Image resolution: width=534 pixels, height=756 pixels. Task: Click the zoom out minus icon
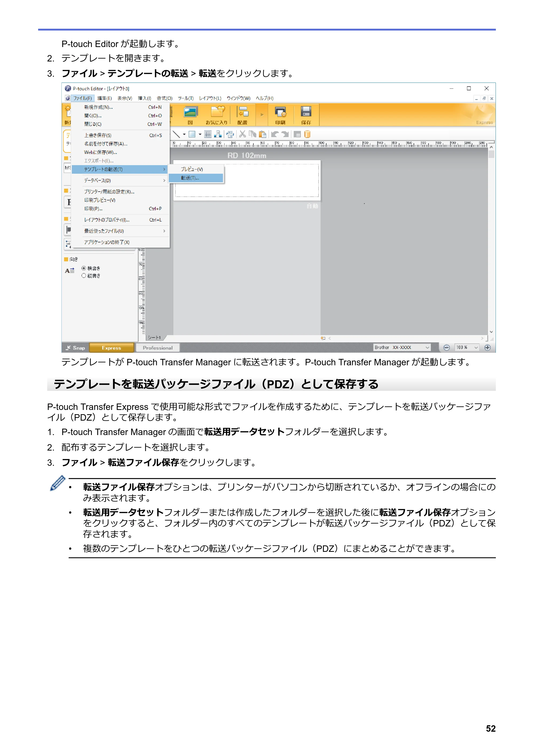pyautogui.click(x=446, y=348)
